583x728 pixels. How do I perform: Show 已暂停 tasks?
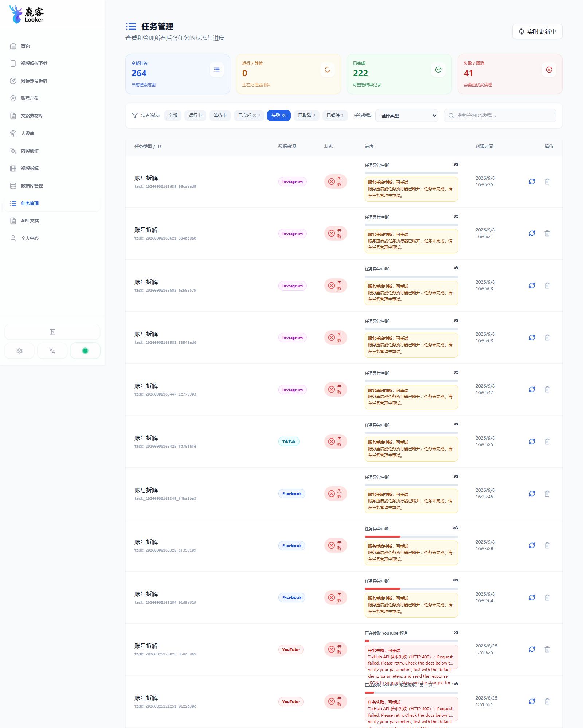[335, 116]
